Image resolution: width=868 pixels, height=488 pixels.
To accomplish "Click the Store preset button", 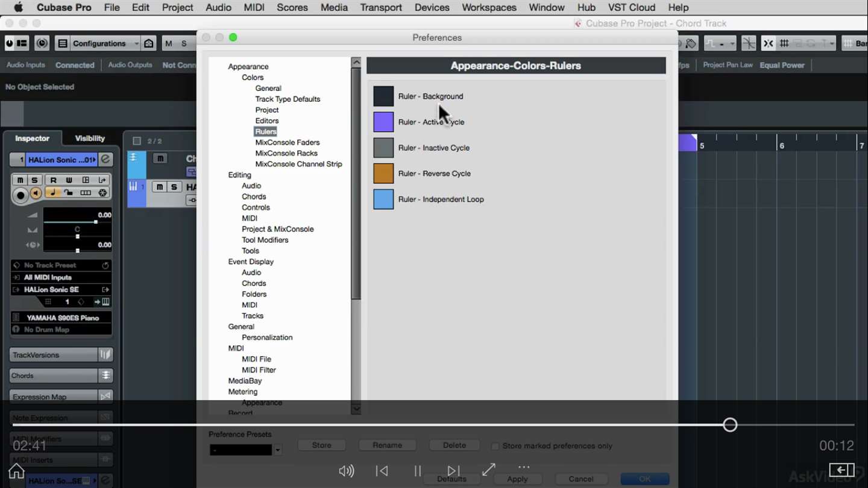I will [x=322, y=445].
